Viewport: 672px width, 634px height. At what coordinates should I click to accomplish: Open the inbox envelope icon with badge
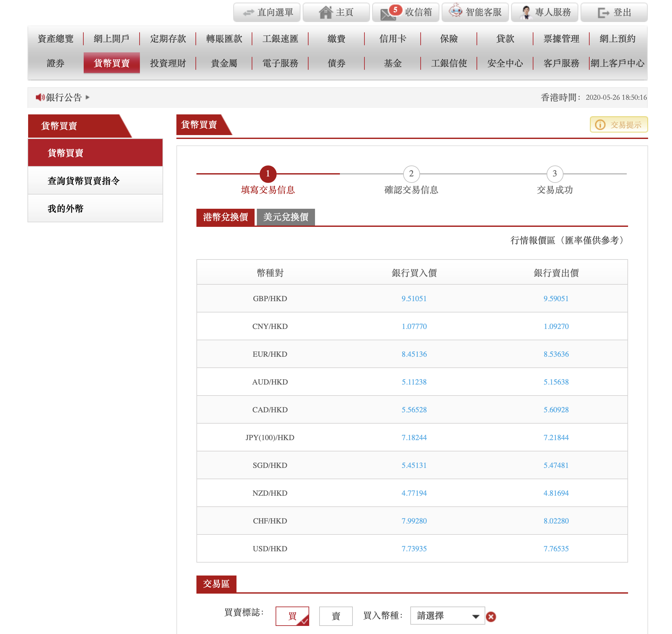(x=389, y=13)
